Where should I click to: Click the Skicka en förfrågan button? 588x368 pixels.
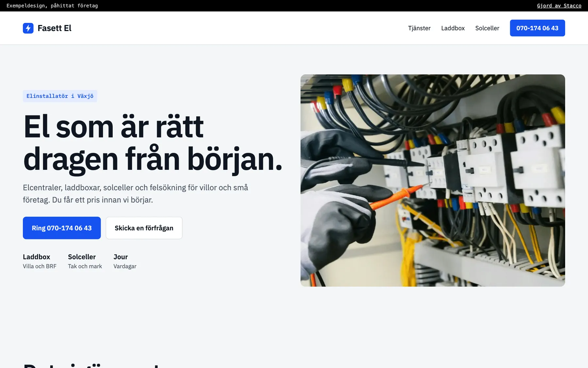tap(144, 228)
